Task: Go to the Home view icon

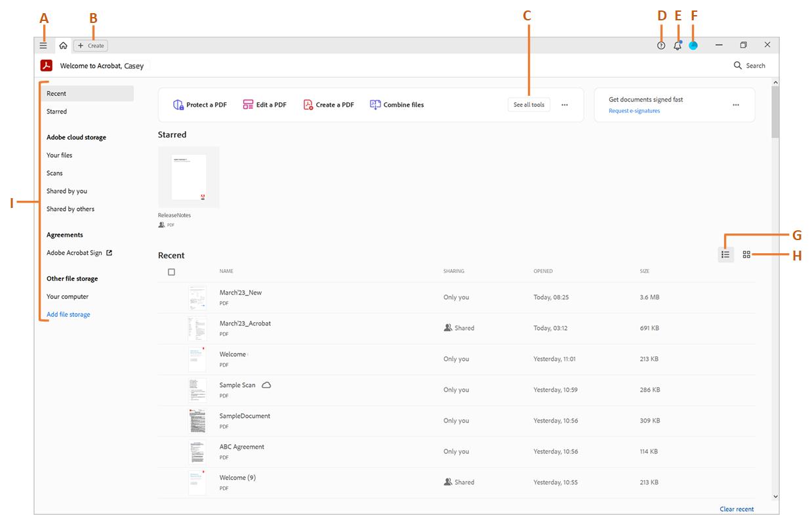Action: click(x=63, y=45)
